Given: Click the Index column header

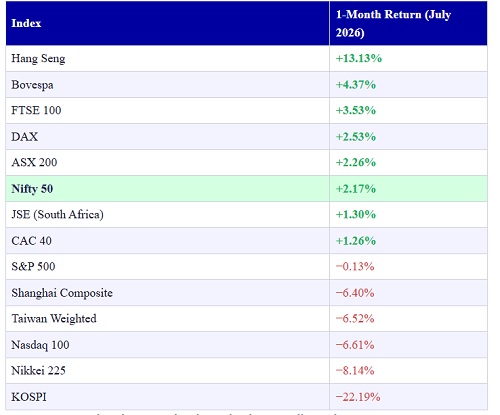Looking at the screenshot, I should tap(167, 23).
